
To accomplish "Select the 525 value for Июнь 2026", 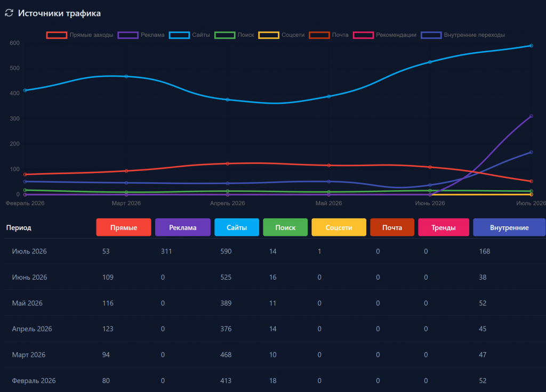I will click(x=226, y=277).
